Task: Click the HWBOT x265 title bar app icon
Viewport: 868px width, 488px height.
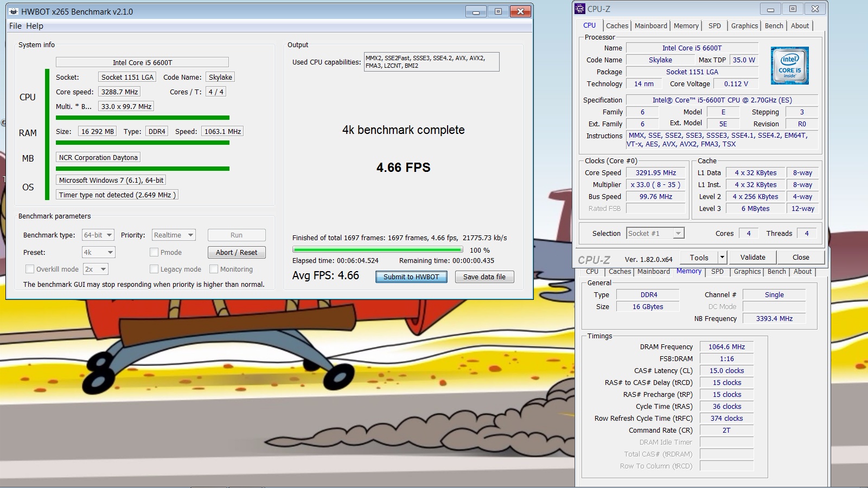Action: [x=14, y=11]
